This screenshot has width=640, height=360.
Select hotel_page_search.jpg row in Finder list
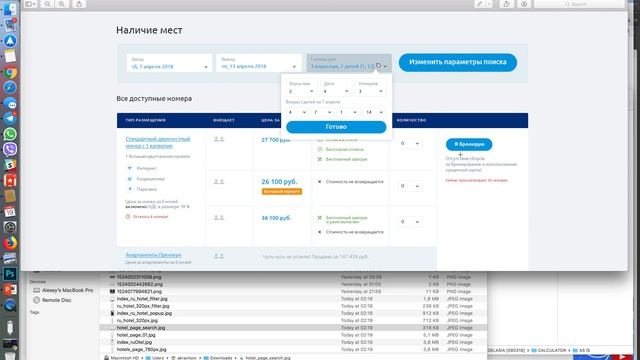pos(293,328)
